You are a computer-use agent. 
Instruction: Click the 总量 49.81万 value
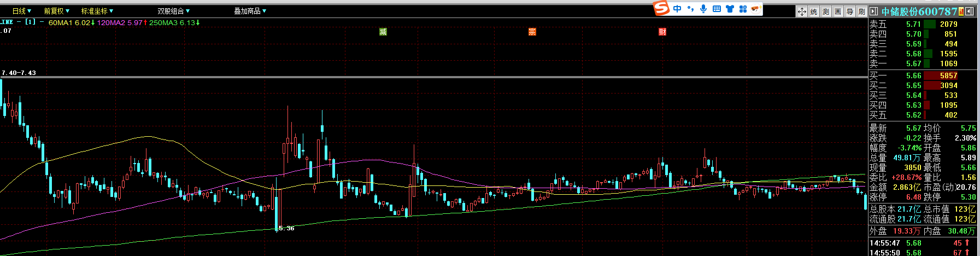[x=907, y=158]
